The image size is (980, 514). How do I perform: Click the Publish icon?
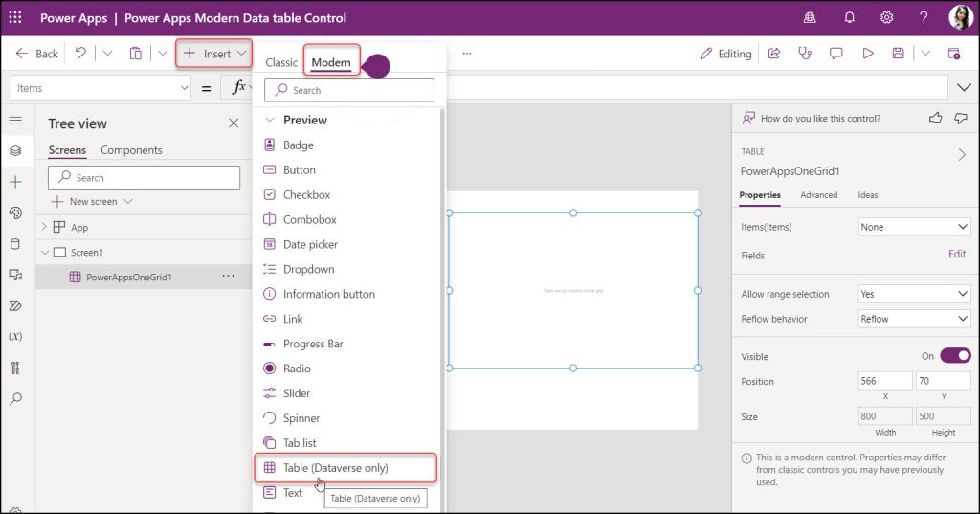pos(954,54)
